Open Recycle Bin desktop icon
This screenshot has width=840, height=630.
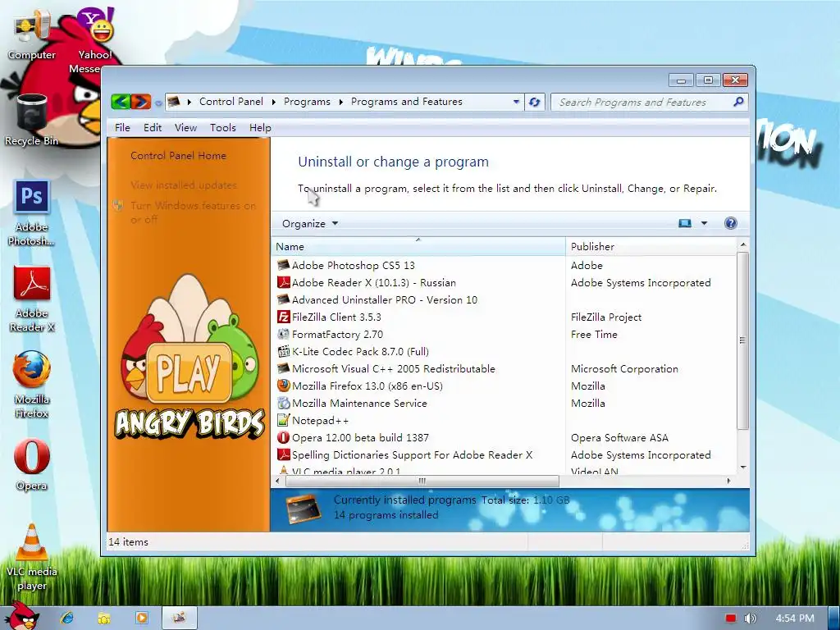coord(31,120)
